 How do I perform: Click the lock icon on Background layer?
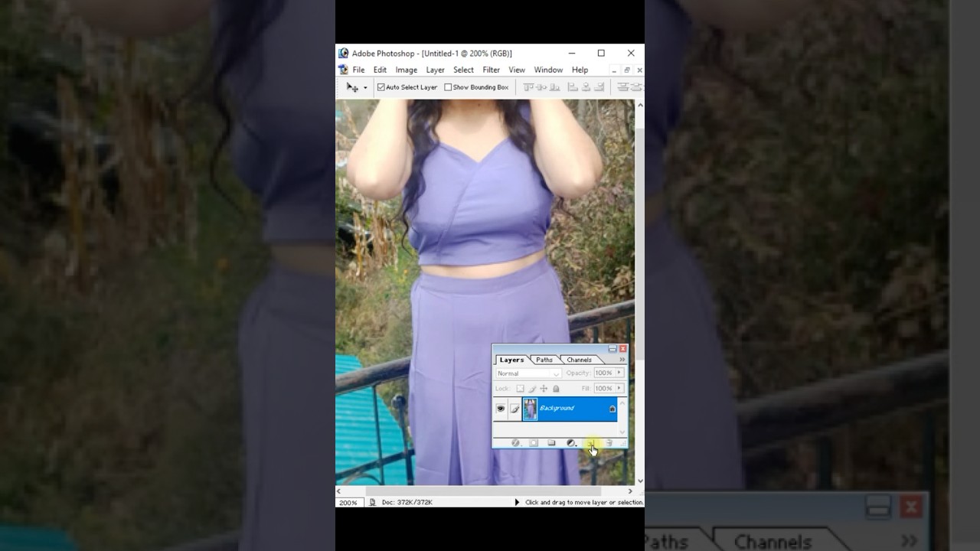(x=612, y=409)
